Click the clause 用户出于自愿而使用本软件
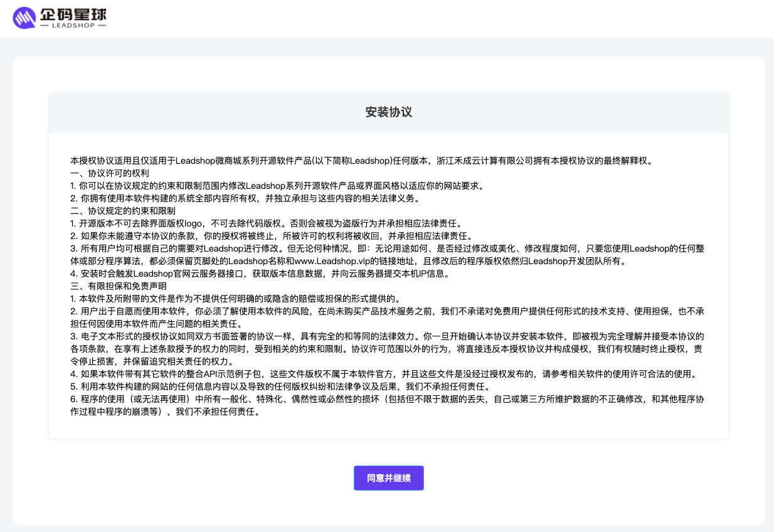 388,317
